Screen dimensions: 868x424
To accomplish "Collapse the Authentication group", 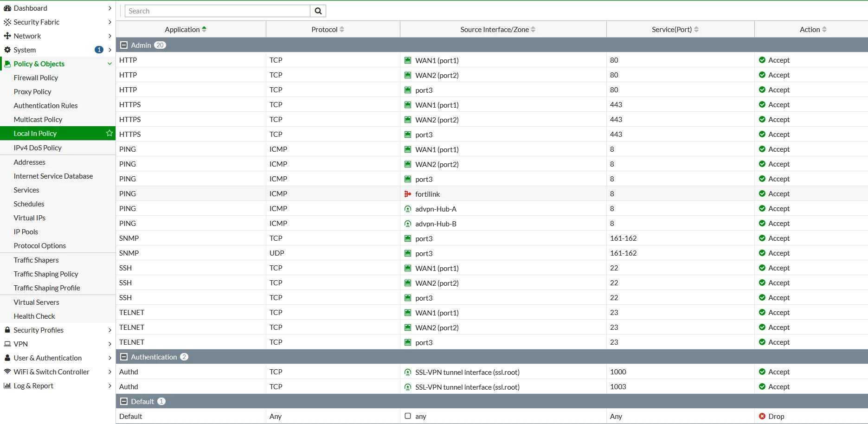I will coord(124,357).
